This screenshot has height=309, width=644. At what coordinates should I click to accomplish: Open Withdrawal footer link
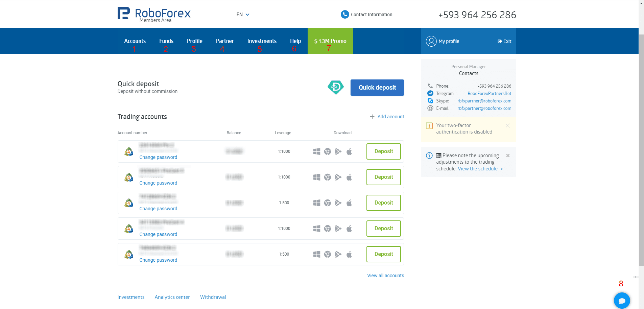[213, 297]
